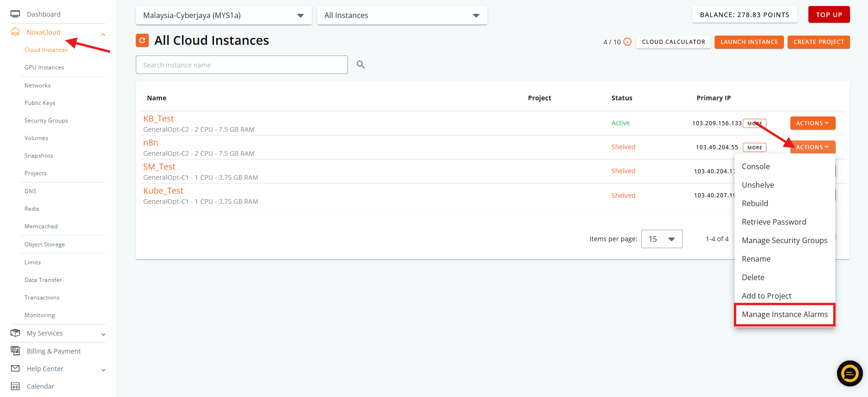Click the NovaCloud cloud icon
This screenshot has height=397, width=868.
pos(15,32)
